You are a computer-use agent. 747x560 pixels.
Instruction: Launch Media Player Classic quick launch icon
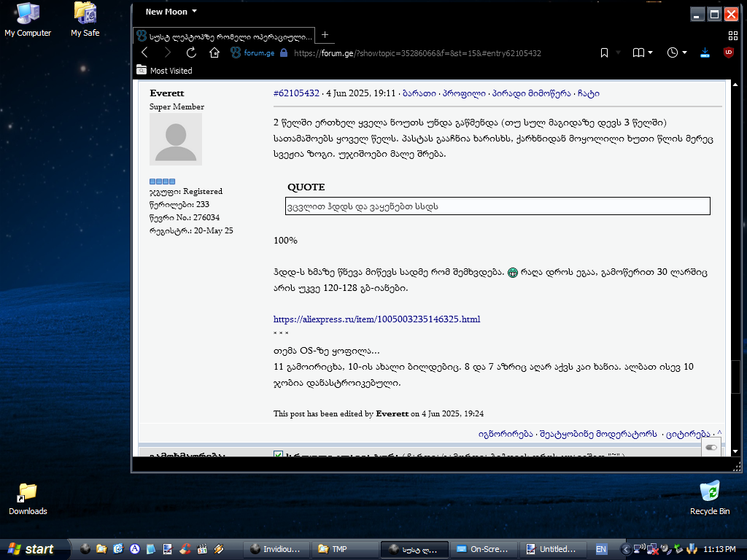coord(202,549)
